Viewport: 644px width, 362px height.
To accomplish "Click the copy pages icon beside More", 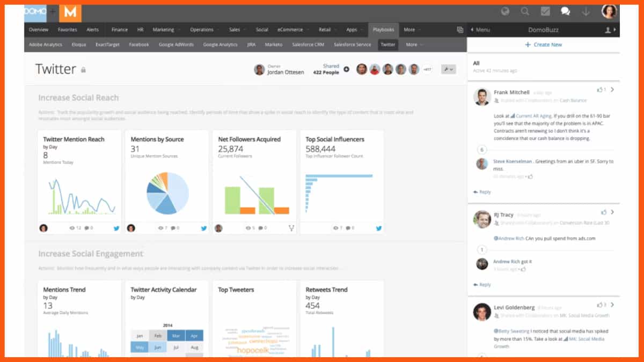I will (460, 30).
